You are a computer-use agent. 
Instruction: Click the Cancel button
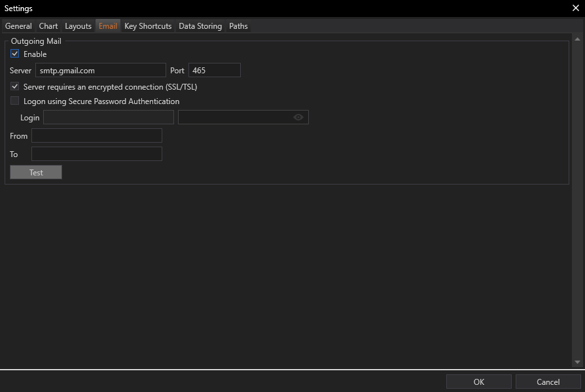pos(548,382)
